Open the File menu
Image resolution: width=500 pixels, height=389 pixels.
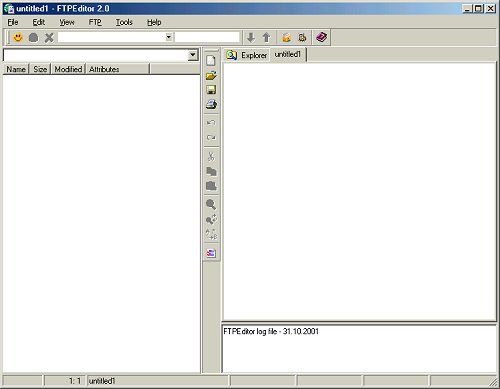click(x=13, y=22)
